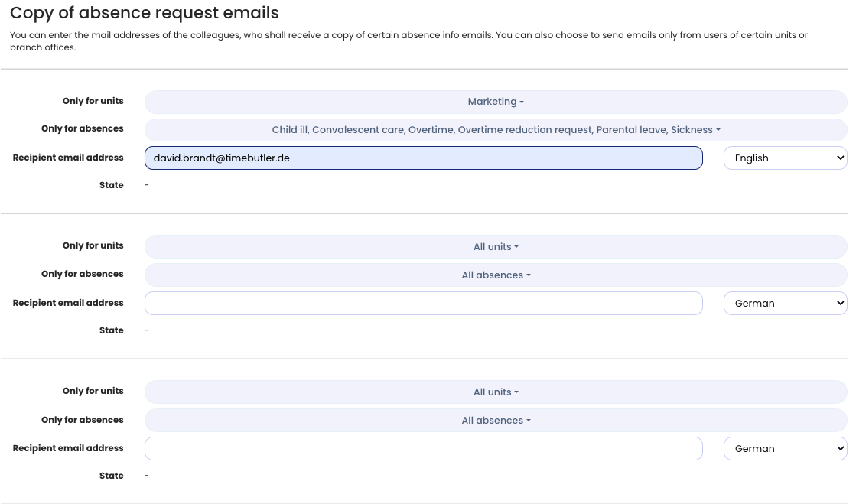Open the Marketing units dropdown

(496, 101)
